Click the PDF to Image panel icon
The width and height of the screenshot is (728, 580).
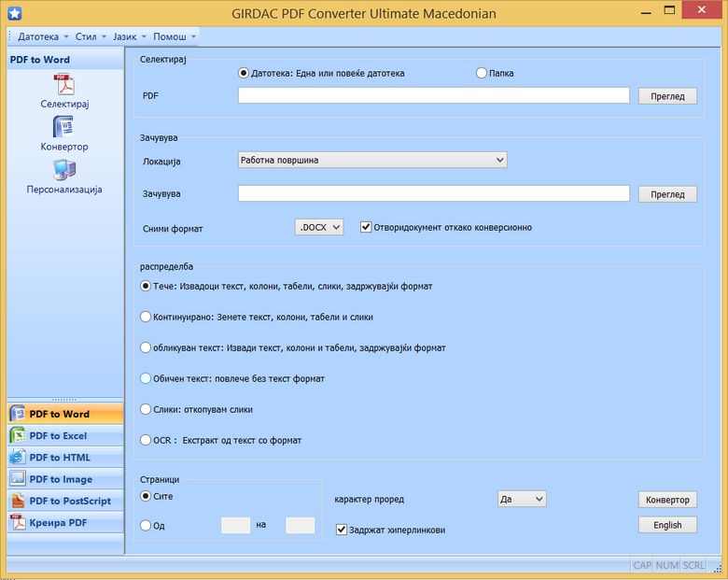(x=18, y=479)
